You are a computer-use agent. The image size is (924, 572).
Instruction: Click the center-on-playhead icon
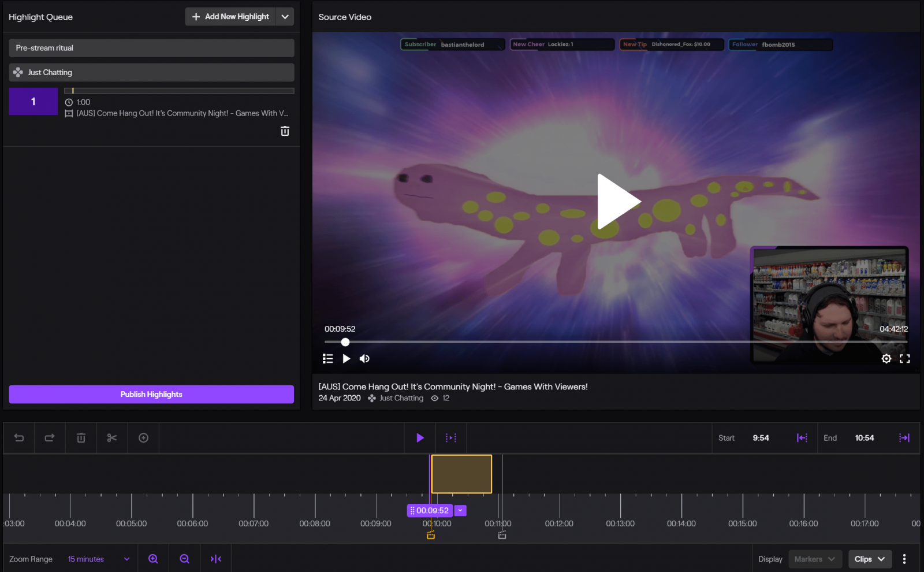point(215,559)
